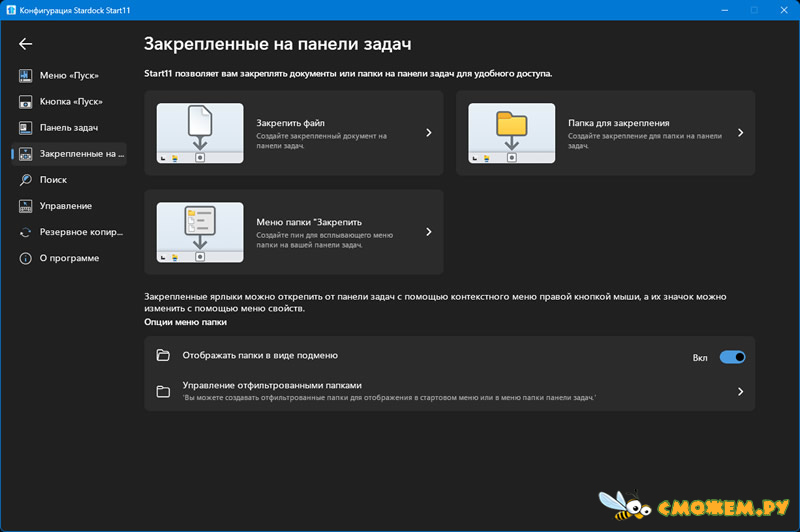Click the Папка для закрепления title text
Image resolution: width=800 pixels, height=532 pixels.
[x=619, y=123]
